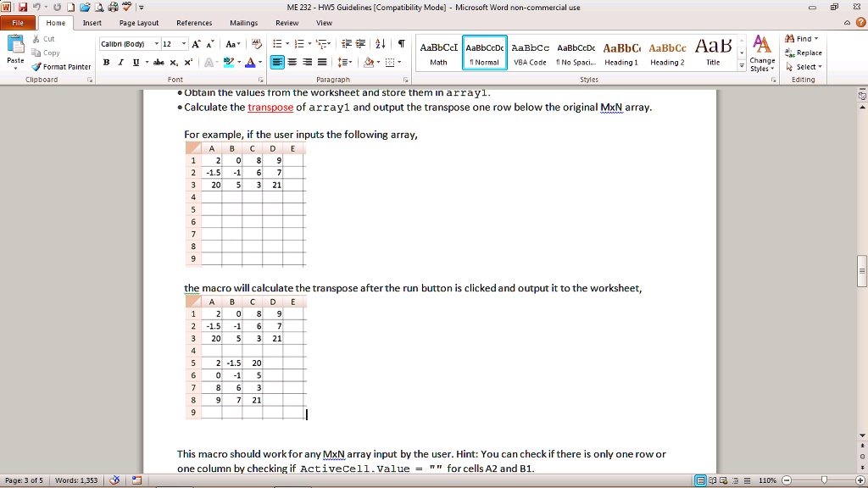Decrease paragraph indent
868x488 pixels.
(x=347, y=44)
